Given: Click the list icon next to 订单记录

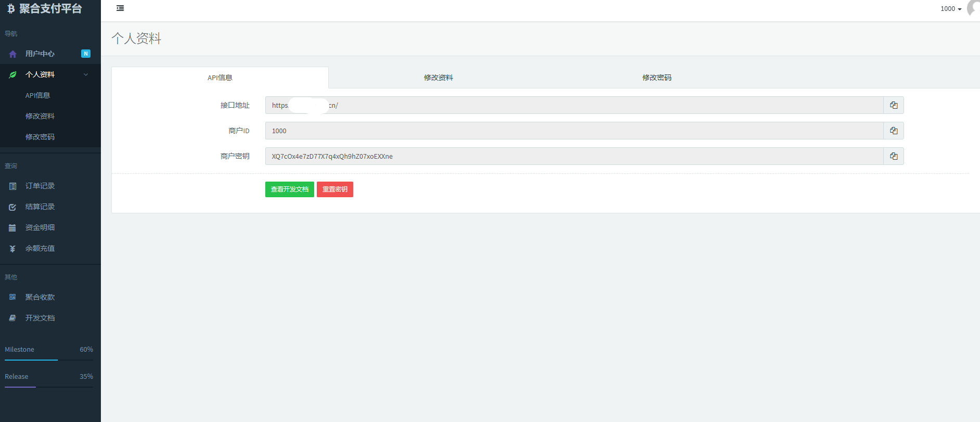Looking at the screenshot, I should coord(12,186).
